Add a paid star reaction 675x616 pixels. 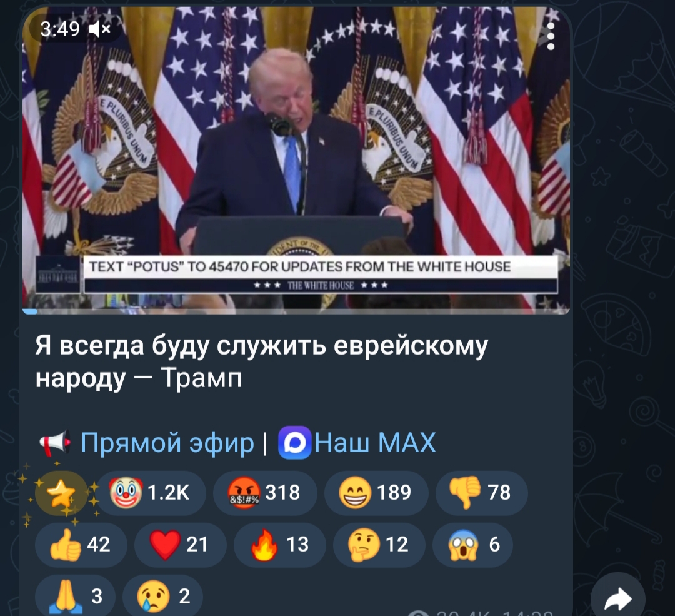(x=61, y=493)
